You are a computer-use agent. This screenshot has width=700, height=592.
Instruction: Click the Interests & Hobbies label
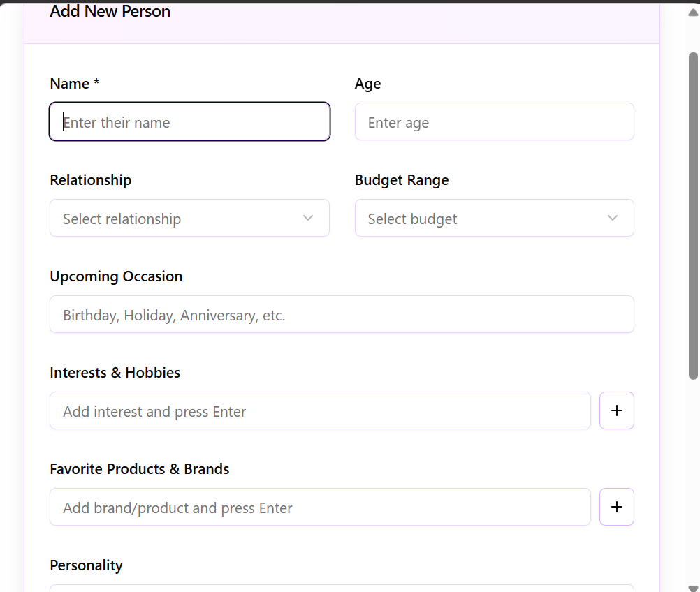point(115,373)
